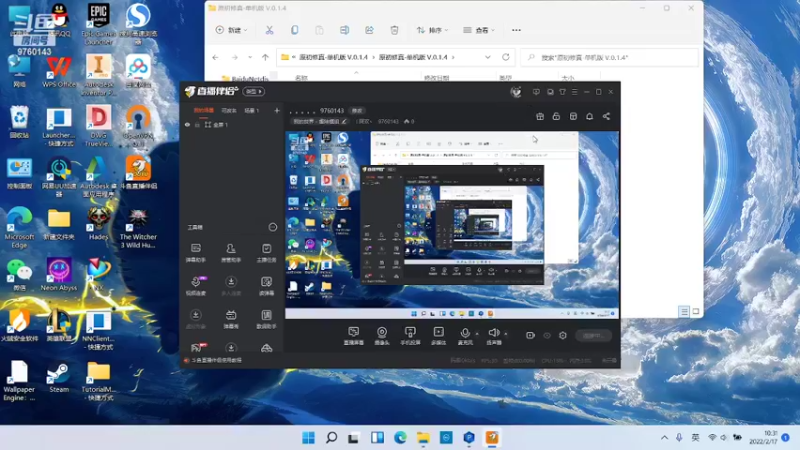The width and height of the screenshot is (800, 450).
Task: Click the Rename icon in File Explorer
Action: 344,30
